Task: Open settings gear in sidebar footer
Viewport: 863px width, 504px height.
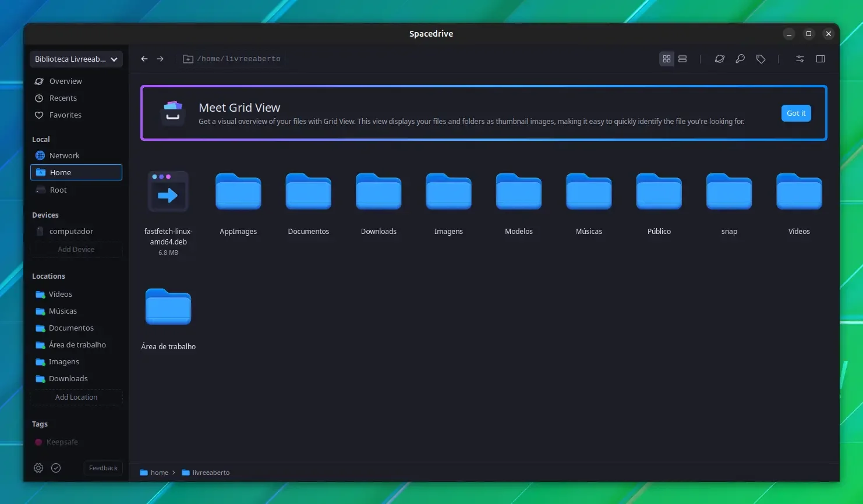Action: click(38, 468)
